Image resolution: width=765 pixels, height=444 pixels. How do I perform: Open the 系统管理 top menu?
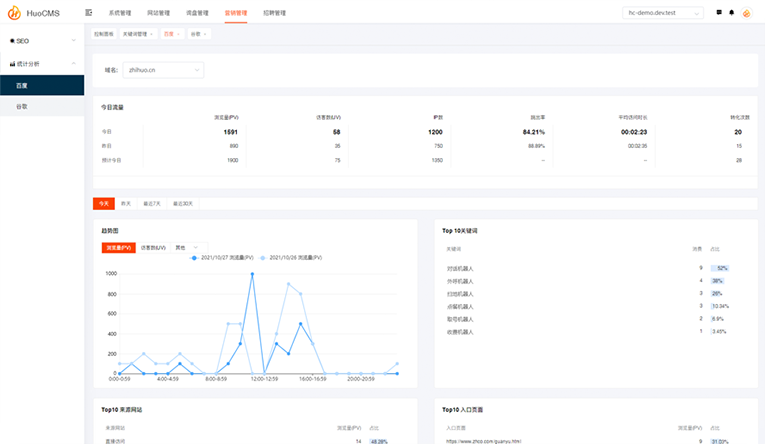119,13
